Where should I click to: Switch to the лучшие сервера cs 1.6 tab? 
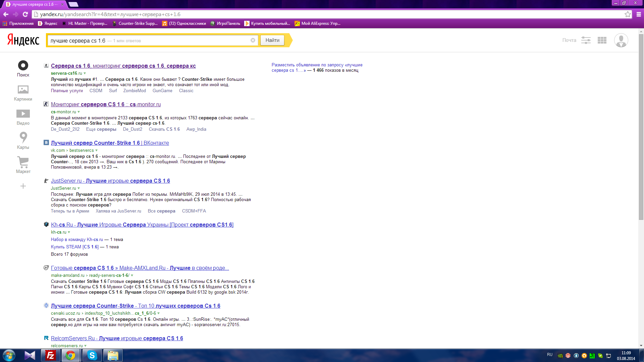pos(35,4)
